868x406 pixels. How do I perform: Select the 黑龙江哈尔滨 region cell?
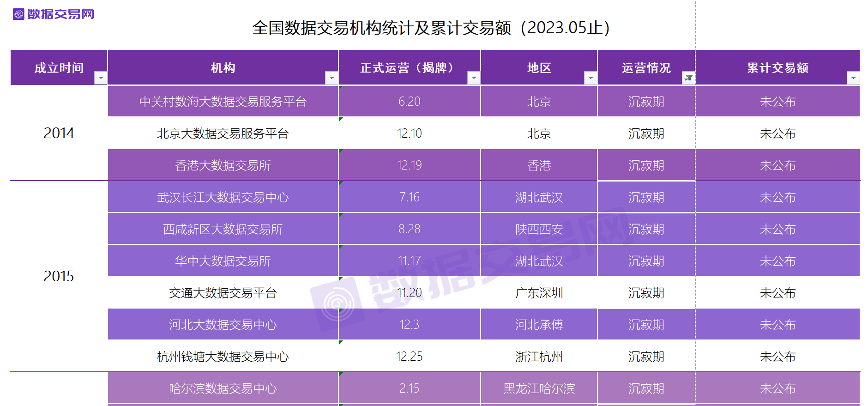[x=539, y=388]
